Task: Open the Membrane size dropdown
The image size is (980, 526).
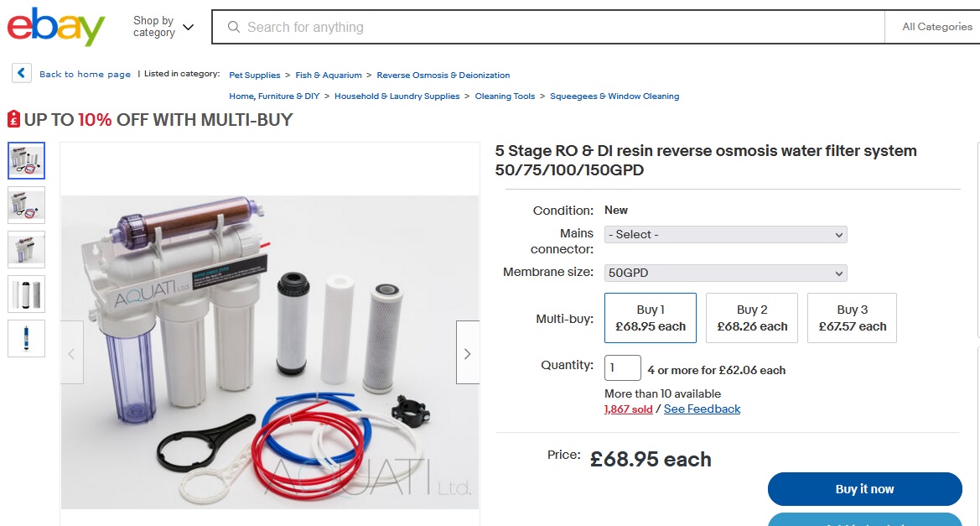Action: [725, 273]
